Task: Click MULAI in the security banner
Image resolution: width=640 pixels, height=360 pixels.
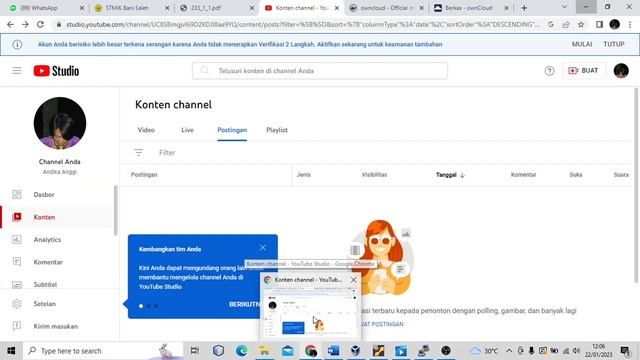Action: 582,44
